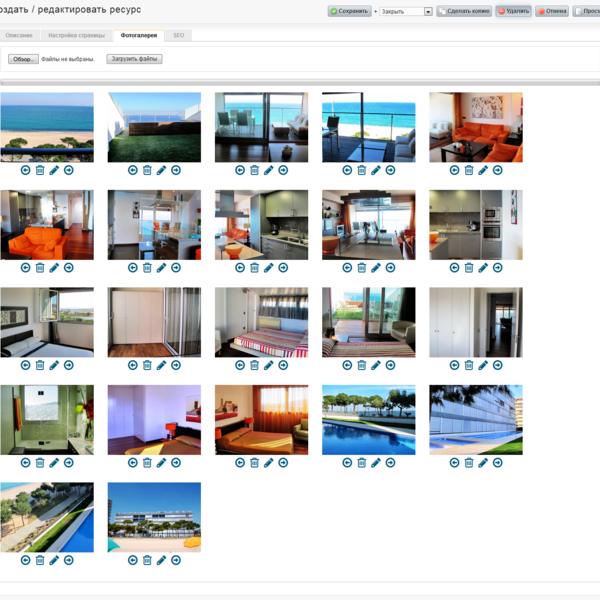Delete the kitchen with microwave oven photo
This screenshot has width=600, height=600.
click(x=469, y=268)
